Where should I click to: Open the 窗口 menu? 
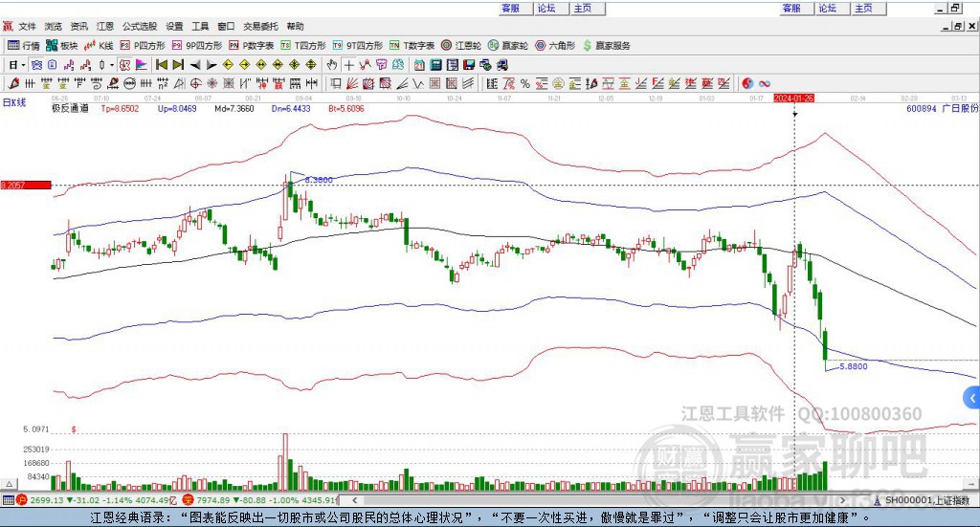click(x=226, y=26)
